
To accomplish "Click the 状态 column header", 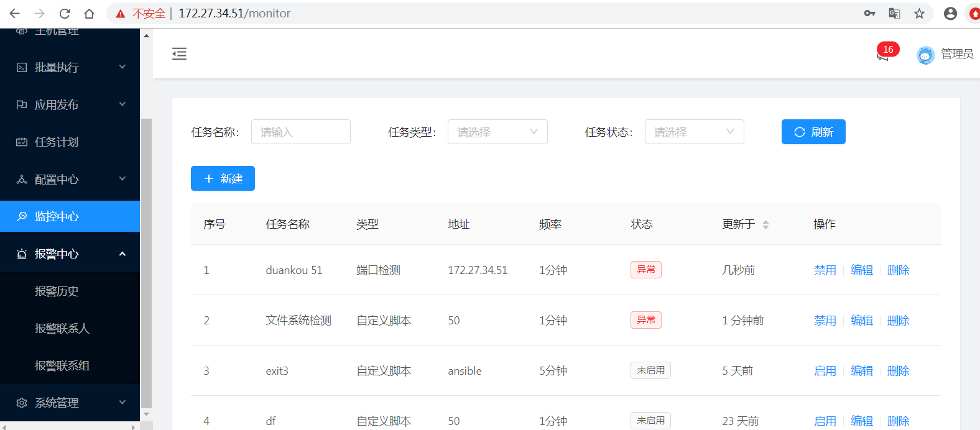I will [642, 224].
